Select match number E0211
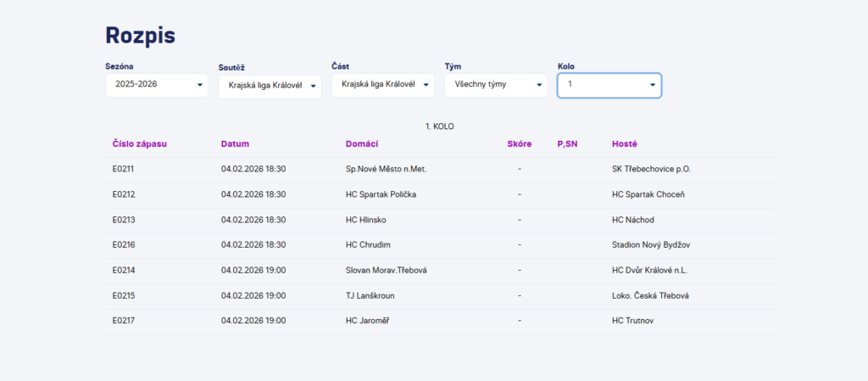Image resolution: width=868 pixels, height=381 pixels. (124, 169)
